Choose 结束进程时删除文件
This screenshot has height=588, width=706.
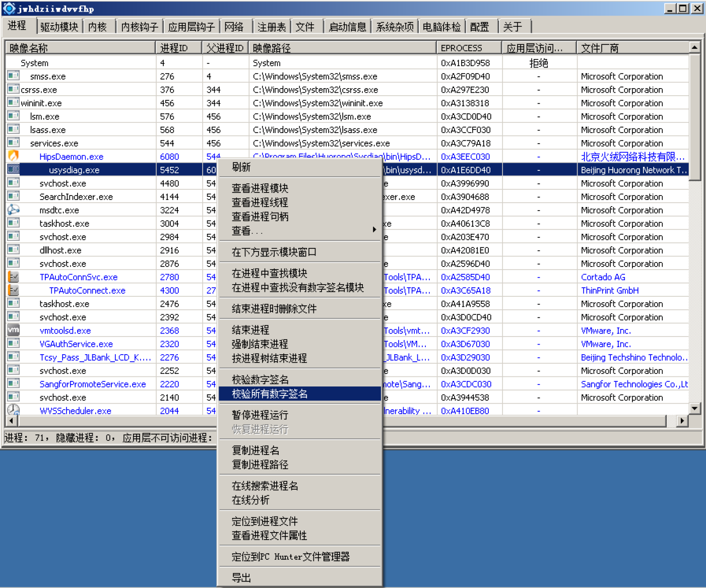pyautogui.click(x=300, y=308)
